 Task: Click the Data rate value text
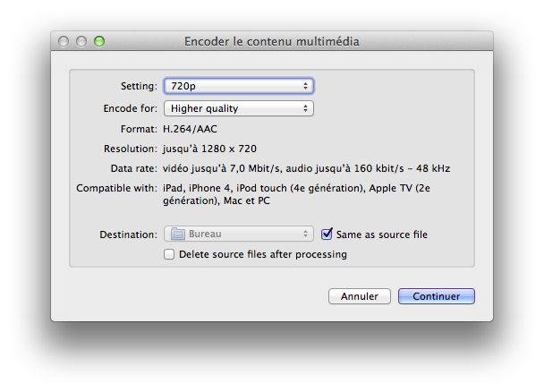tap(306, 168)
